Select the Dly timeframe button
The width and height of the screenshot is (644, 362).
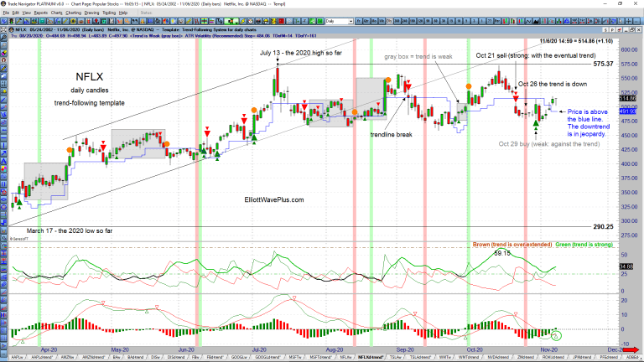pyautogui.click(x=389, y=20)
